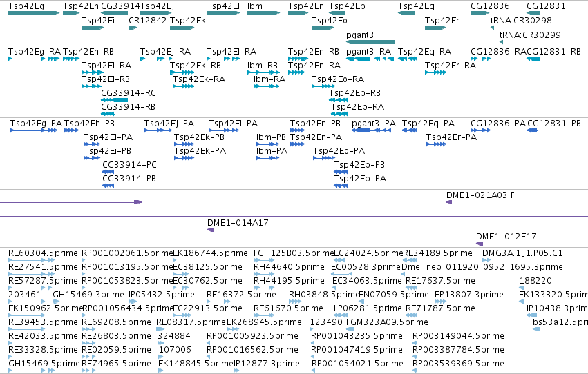Open transcript Tsp42Ei-RB
This screenshot has width=588, height=374.
point(106,79)
